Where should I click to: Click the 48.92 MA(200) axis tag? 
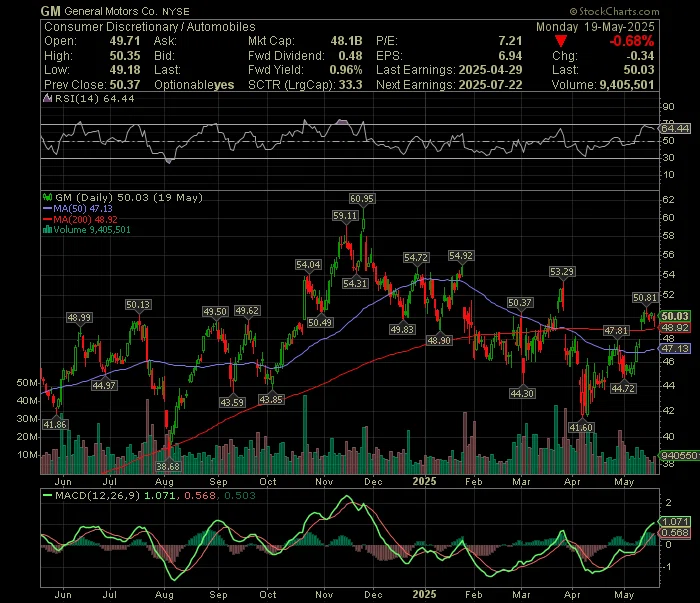675,328
